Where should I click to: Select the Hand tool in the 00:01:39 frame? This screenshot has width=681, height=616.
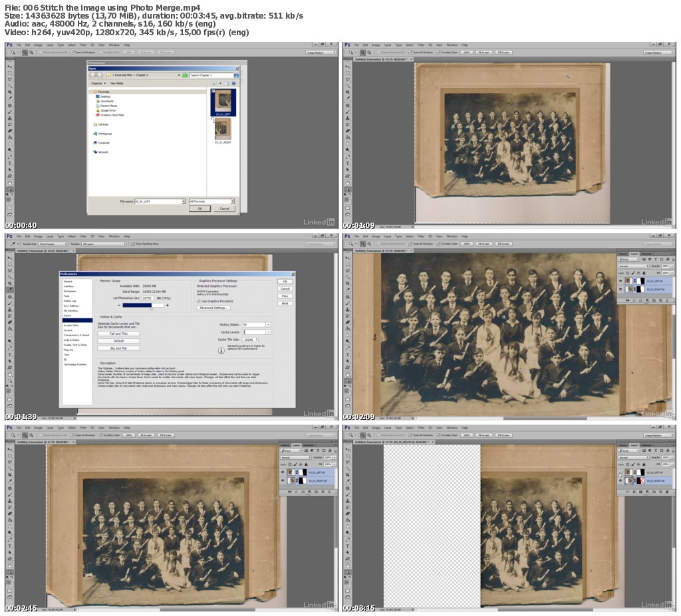tap(9, 373)
